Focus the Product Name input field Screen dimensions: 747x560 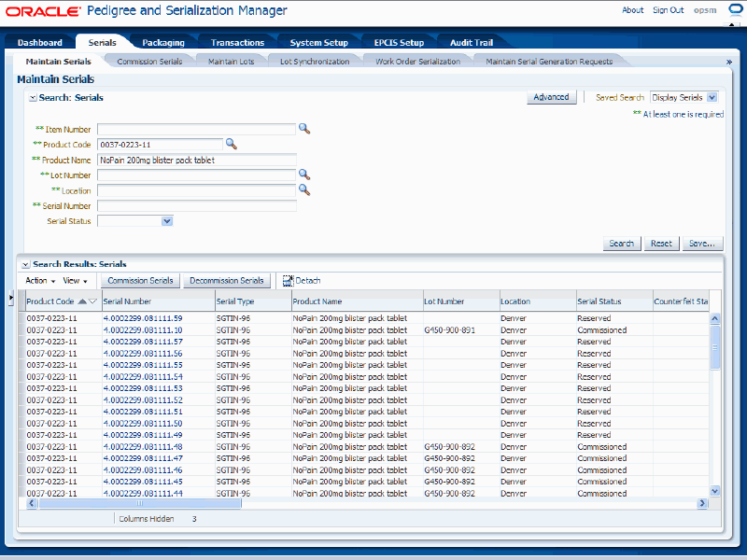click(x=197, y=160)
